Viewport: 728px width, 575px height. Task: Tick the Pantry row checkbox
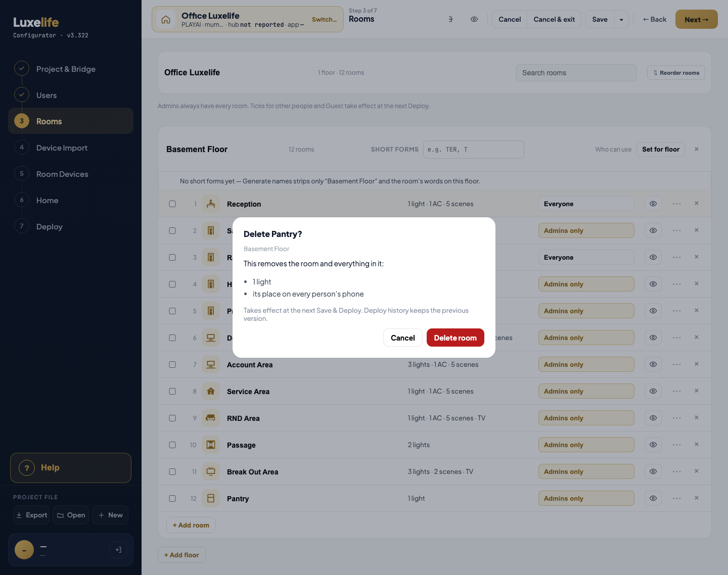(x=172, y=498)
